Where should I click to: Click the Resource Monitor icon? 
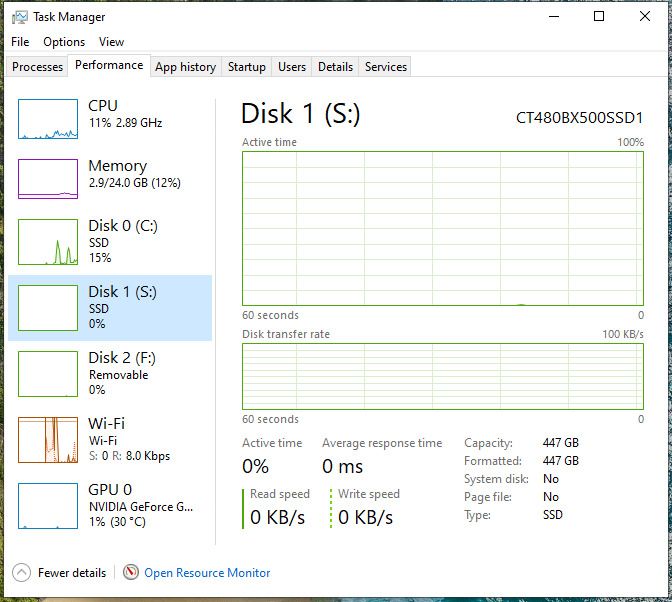click(131, 572)
